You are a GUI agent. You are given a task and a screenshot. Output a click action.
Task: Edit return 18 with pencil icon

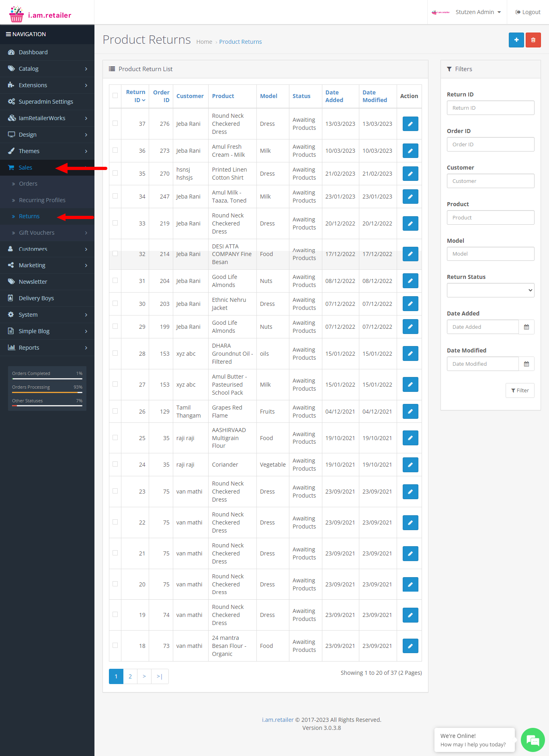(410, 646)
